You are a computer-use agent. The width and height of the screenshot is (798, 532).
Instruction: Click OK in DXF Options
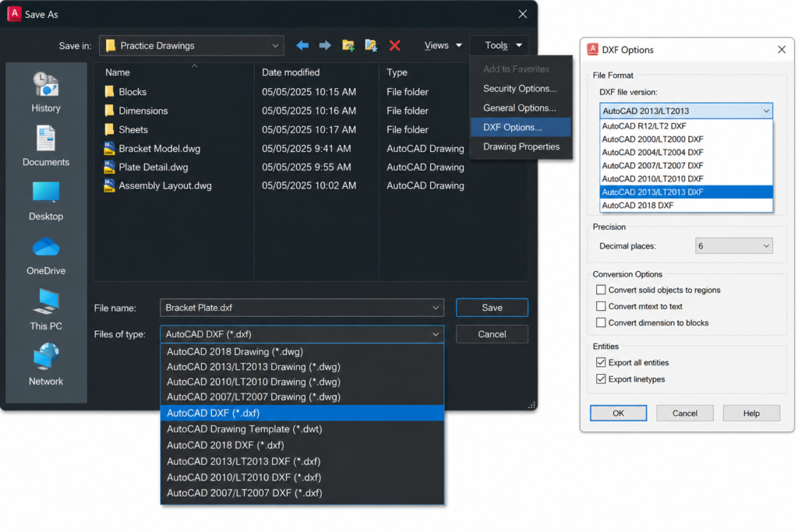(x=618, y=413)
